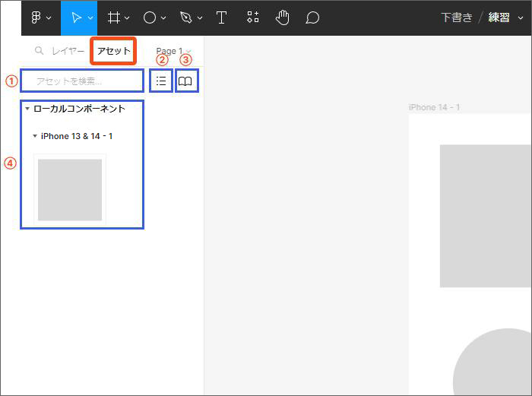Select the Pen tool
The height and width of the screenshot is (396, 532).
[186, 17]
